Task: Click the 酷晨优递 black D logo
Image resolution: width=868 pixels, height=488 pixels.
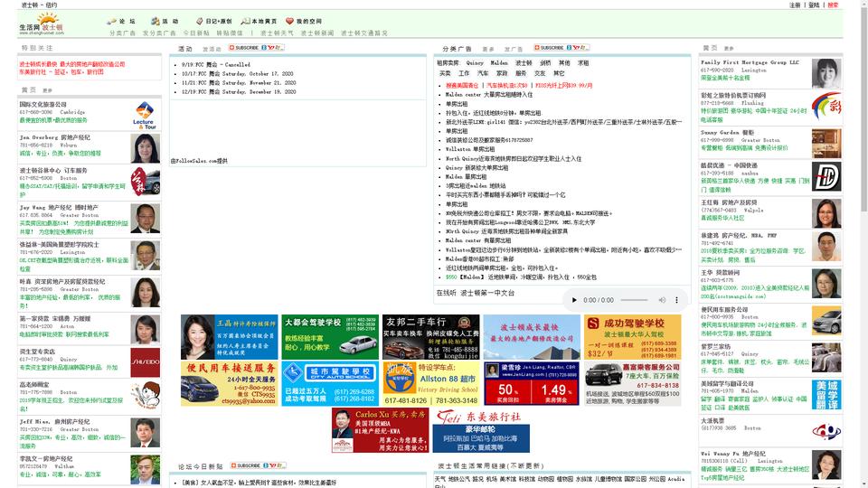Action: click(x=826, y=176)
